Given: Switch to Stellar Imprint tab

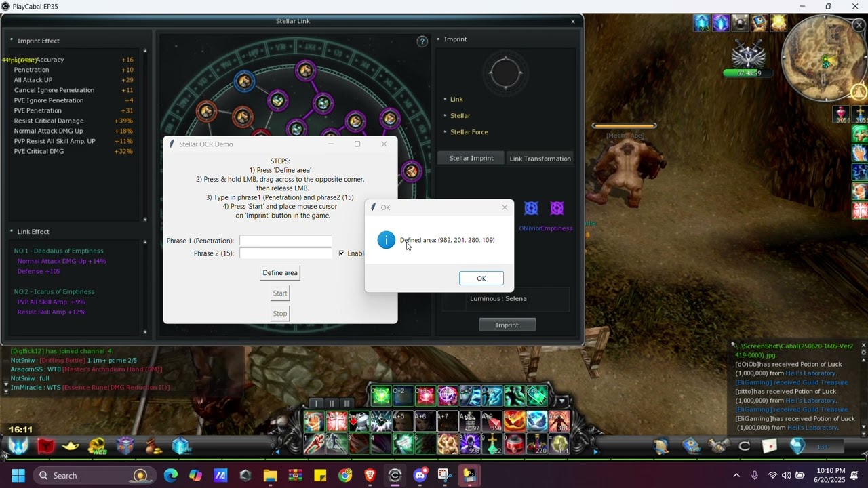Looking at the screenshot, I should pos(471,158).
